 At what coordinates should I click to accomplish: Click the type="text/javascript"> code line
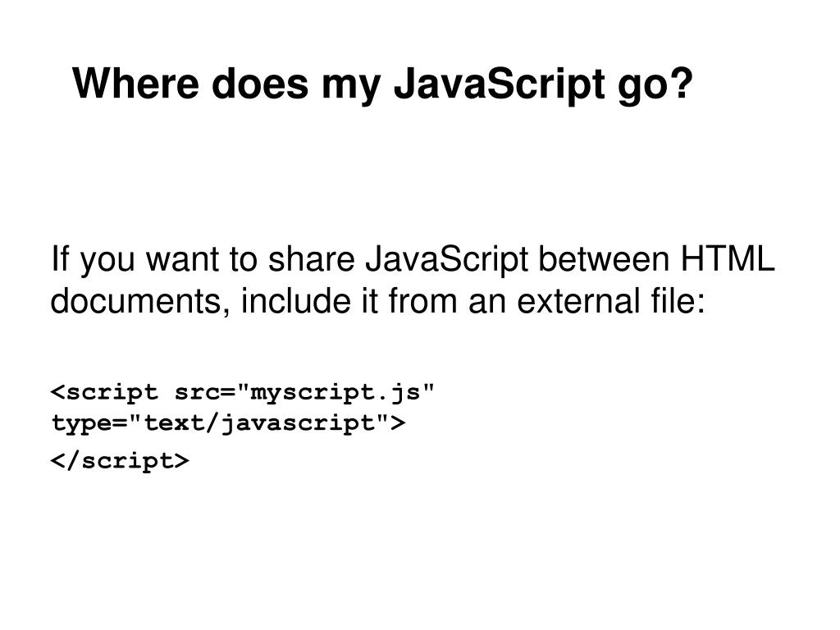click(x=228, y=424)
